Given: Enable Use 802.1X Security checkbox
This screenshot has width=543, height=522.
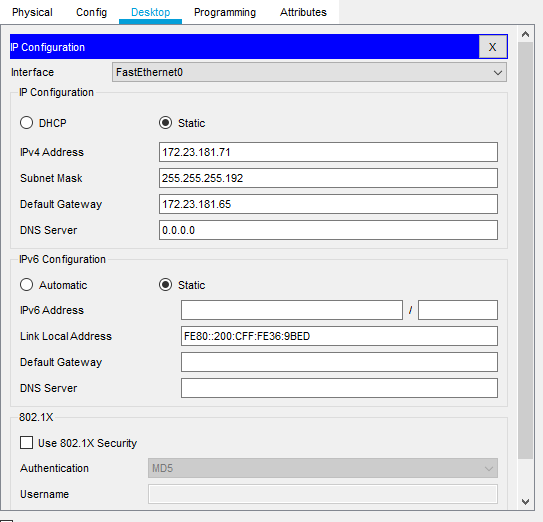Looking at the screenshot, I should (x=27, y=443).
